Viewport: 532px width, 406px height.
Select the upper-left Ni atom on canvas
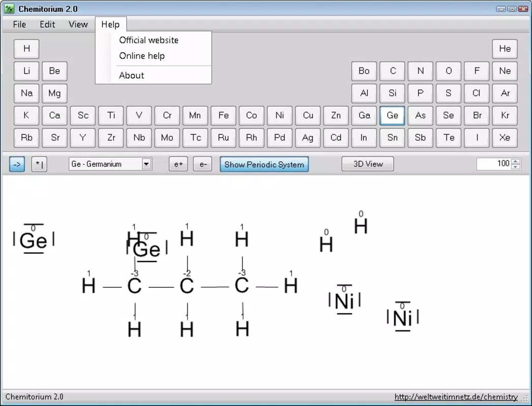345,300
